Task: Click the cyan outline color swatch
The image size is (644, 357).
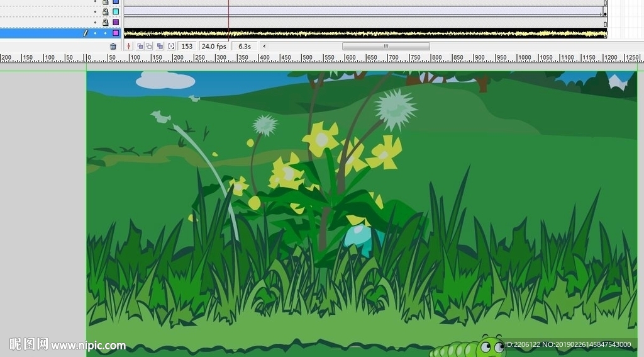Action: coord(115,12)
